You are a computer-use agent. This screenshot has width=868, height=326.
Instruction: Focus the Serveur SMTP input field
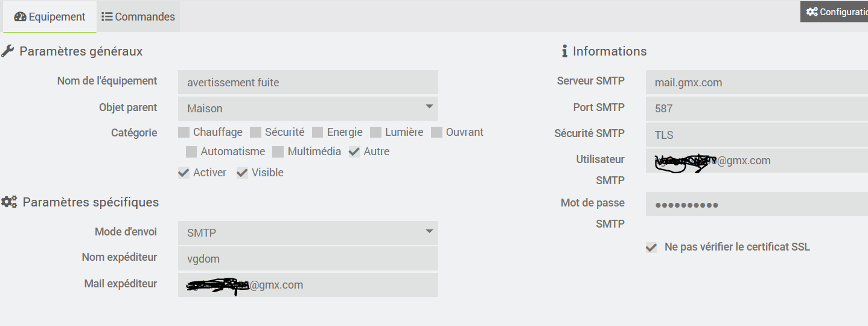[757, 82]
